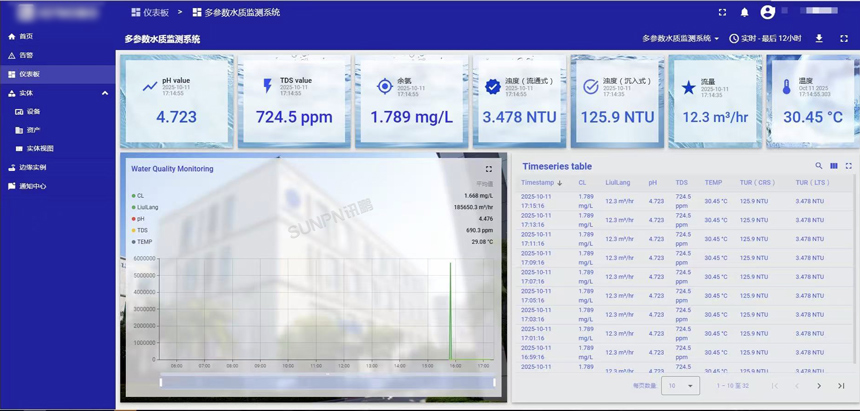Sort table by Timestamp column header
Viewport: 860px width, 411px height.
[541, 183]
